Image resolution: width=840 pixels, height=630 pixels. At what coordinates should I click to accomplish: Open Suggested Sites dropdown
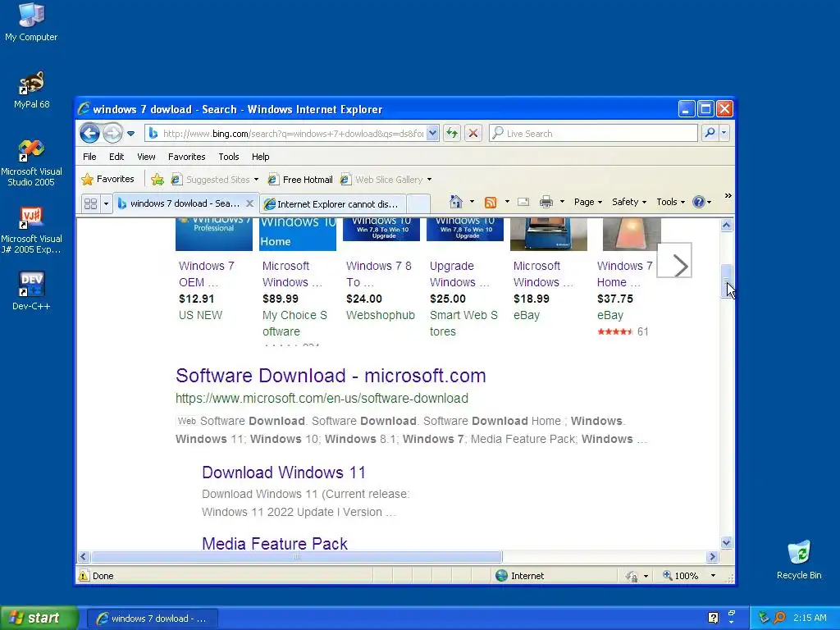click(x=214, y=180)
